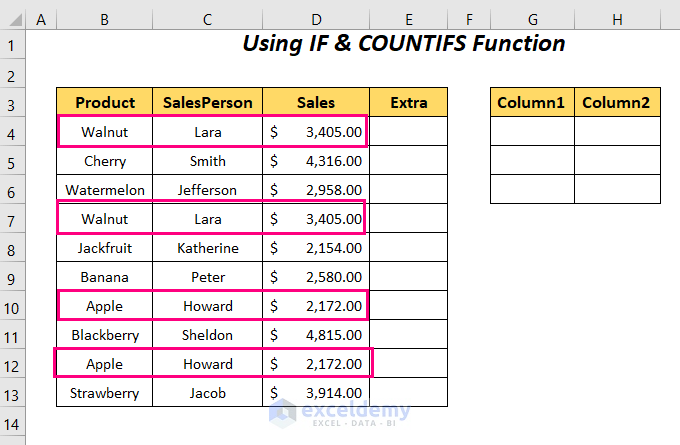Screen dimensions: 680x445
Task: Click the title Using IF & COUNTIFS Function
Action: click(x=404, y=44)
